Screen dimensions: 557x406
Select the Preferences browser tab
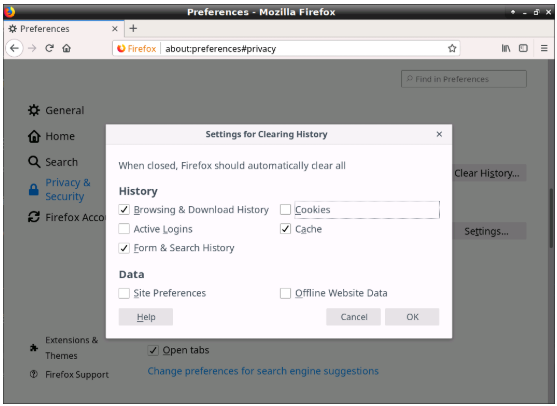(x=64, y=29)
